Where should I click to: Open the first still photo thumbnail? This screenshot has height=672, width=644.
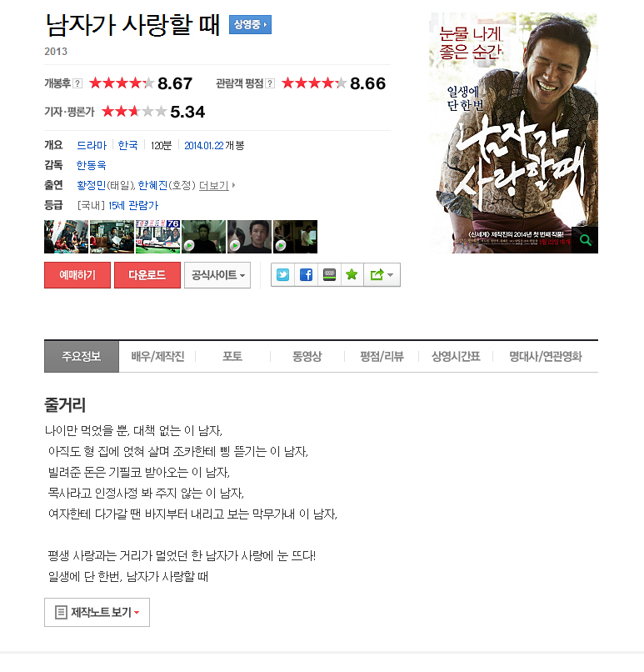[x=67, y=237]
